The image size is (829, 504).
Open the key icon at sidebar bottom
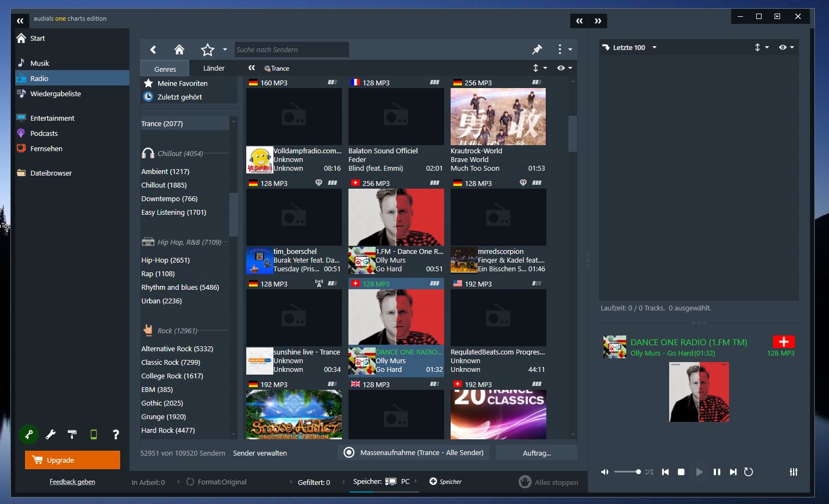(x=29, y=434)
